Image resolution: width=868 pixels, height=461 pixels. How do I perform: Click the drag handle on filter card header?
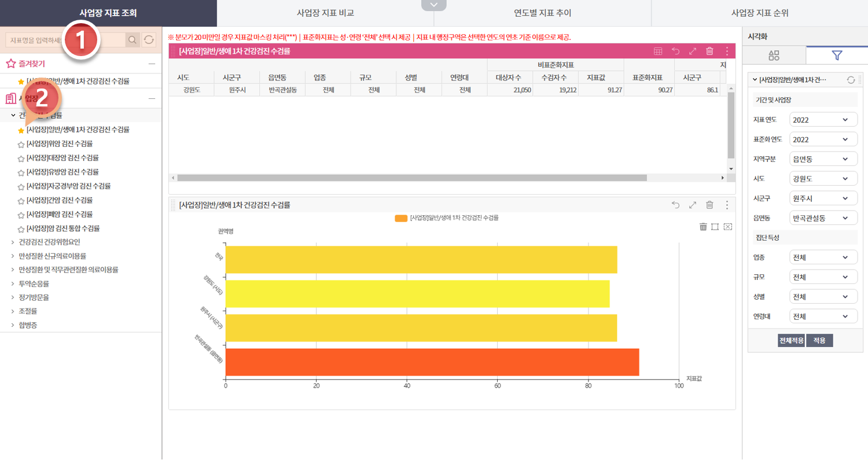click(860, 80)
